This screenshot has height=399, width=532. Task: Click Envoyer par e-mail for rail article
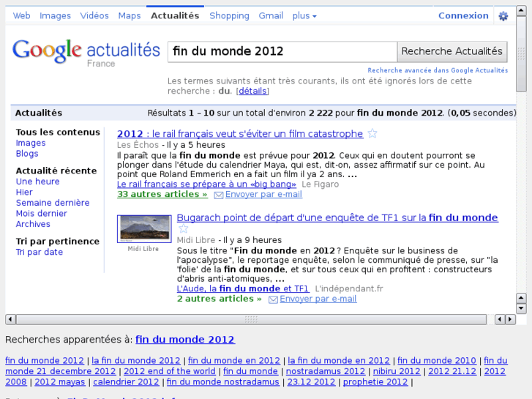(x=263, y=194)
